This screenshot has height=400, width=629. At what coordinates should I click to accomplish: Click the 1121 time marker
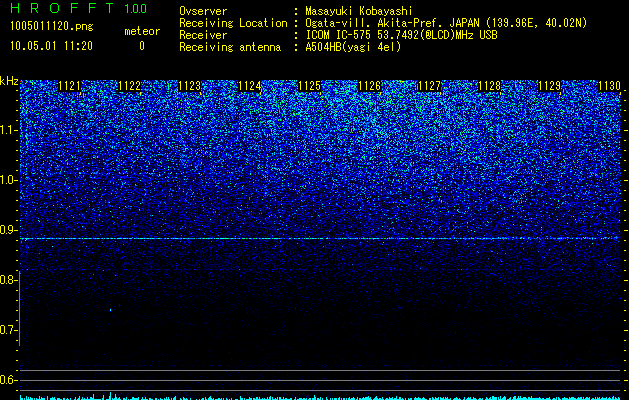(x=69, y=86)
